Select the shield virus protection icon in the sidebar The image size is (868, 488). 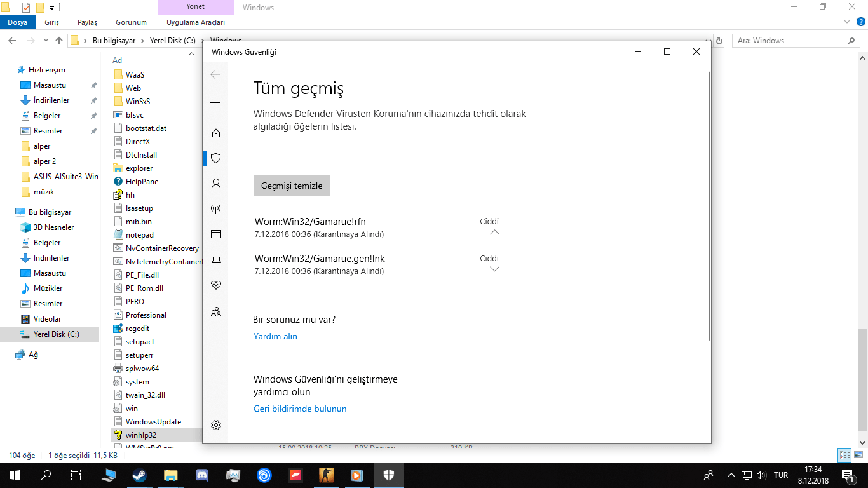[x=216, y=158]
